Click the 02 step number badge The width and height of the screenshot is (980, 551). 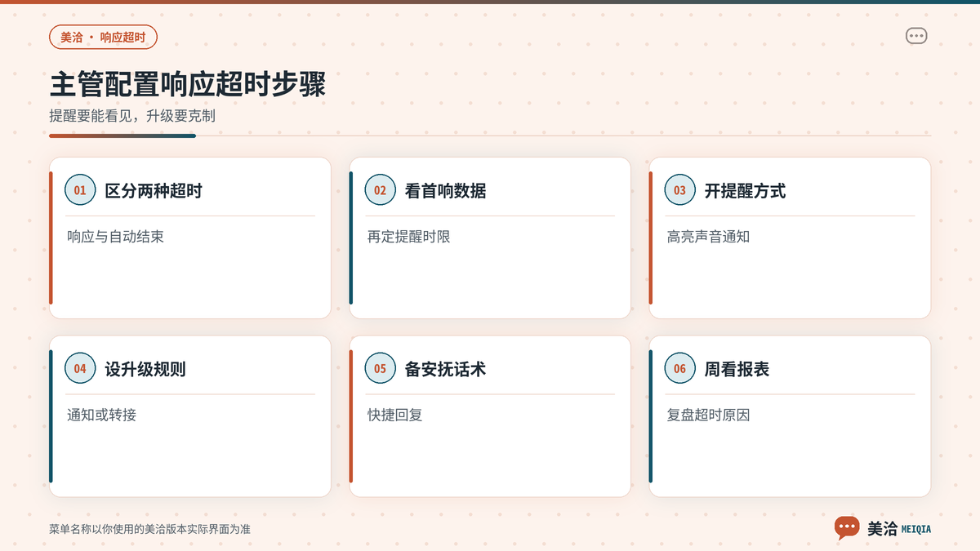(380, 190)
